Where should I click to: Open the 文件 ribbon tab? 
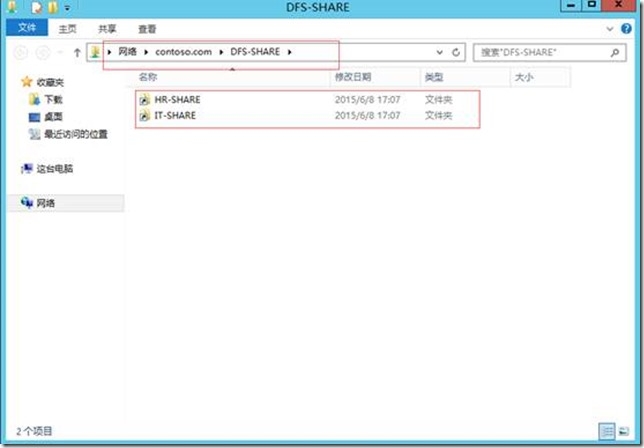tap(27, 28)
